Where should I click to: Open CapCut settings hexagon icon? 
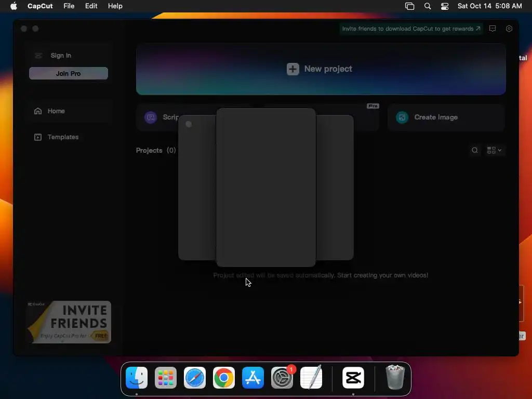click(509, 29)
